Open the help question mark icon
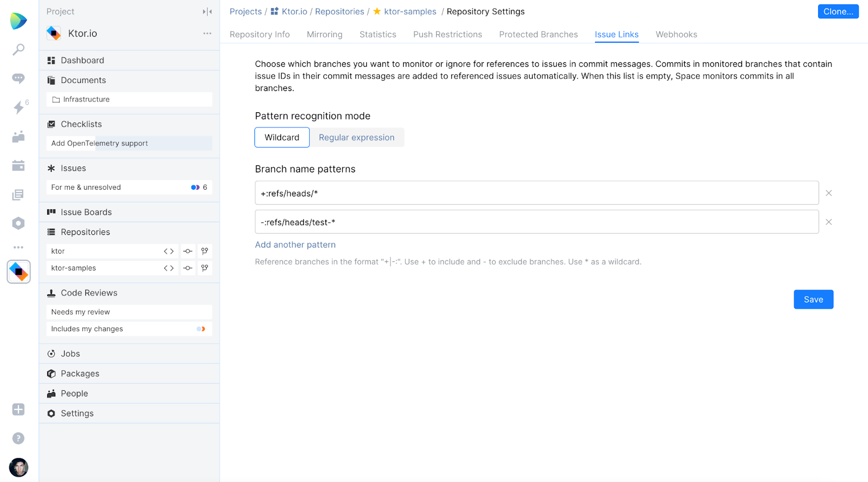 pos(18,438)
